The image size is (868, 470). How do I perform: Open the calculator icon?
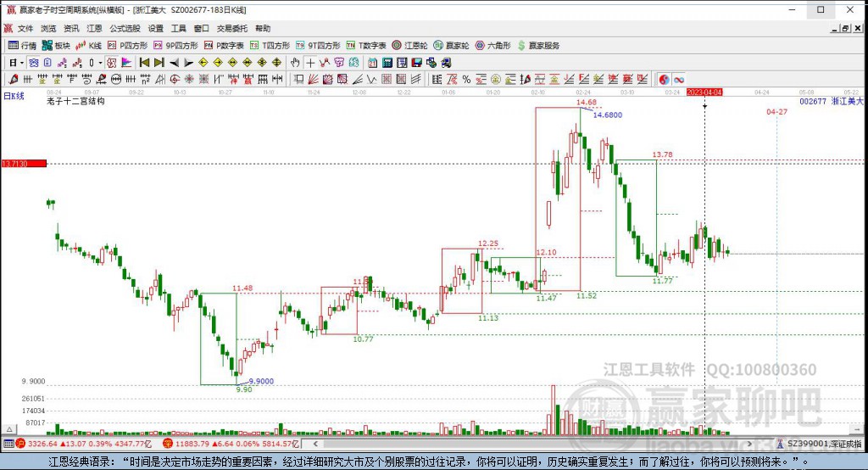[x=387, y=63]
